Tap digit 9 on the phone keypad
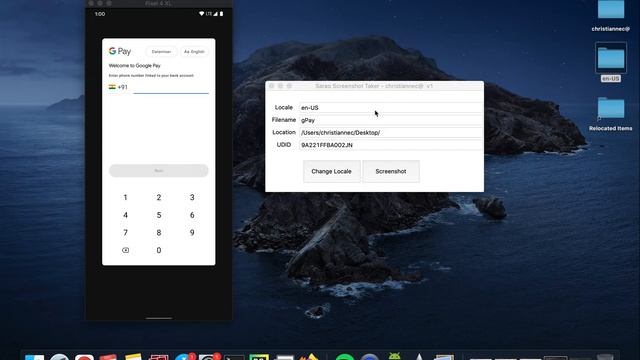This screenshot has width=640, height=360. 192,233
